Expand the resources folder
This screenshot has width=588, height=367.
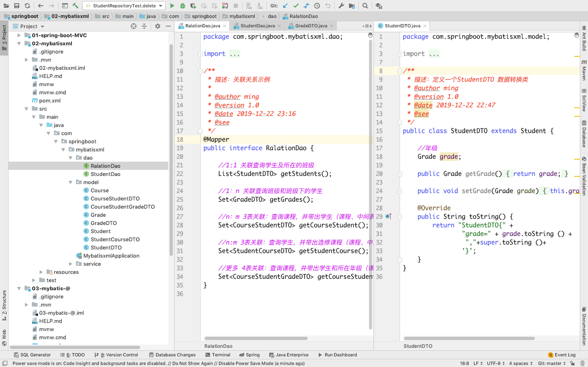41,272
